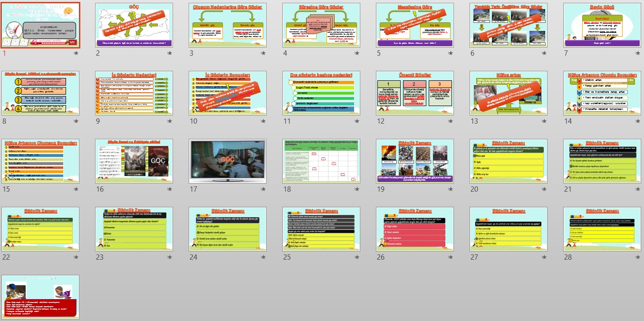
Task: Click the star icon beneath slide 17
Action: pyautogui.click(x=263, y=190)
